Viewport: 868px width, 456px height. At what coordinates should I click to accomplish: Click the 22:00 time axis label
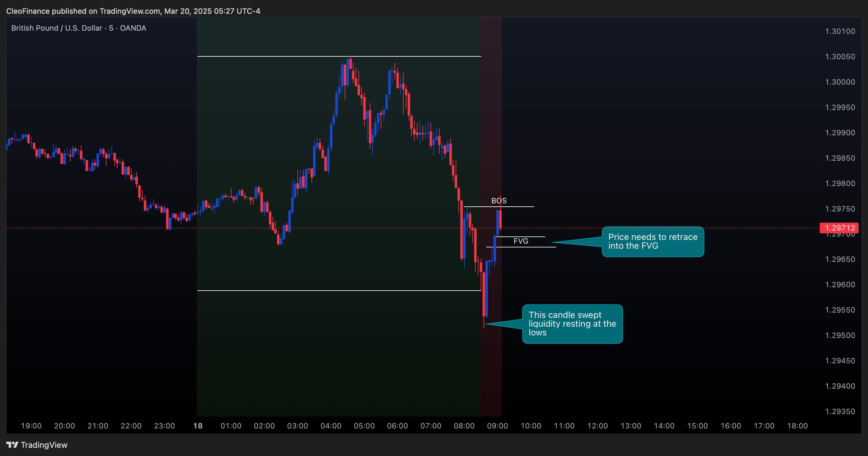[131, 426]
